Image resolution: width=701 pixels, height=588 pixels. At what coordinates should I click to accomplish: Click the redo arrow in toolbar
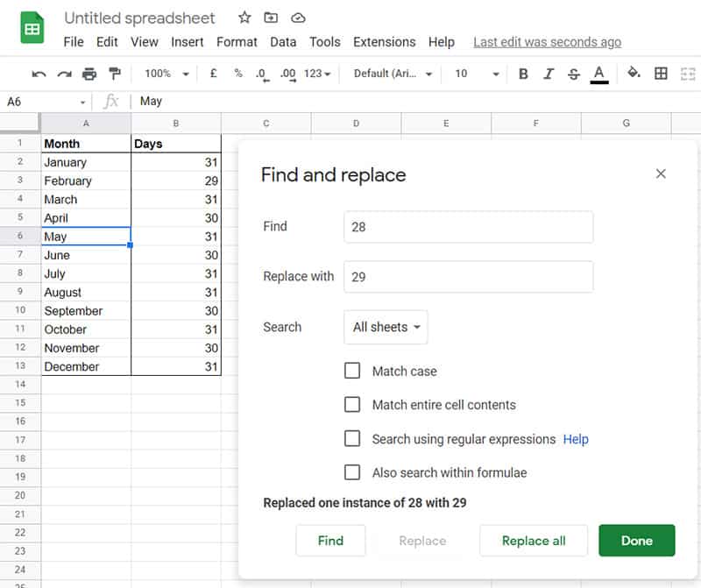point(64,74)
